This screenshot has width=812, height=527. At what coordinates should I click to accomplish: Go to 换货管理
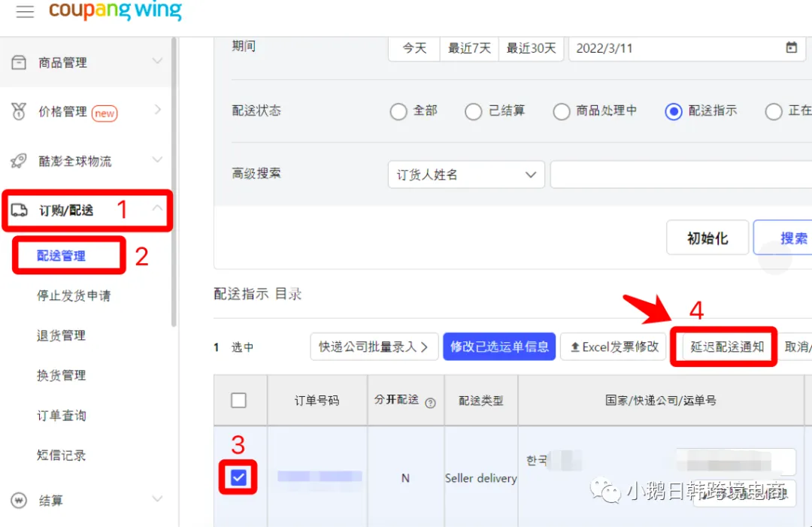point(61,375)
